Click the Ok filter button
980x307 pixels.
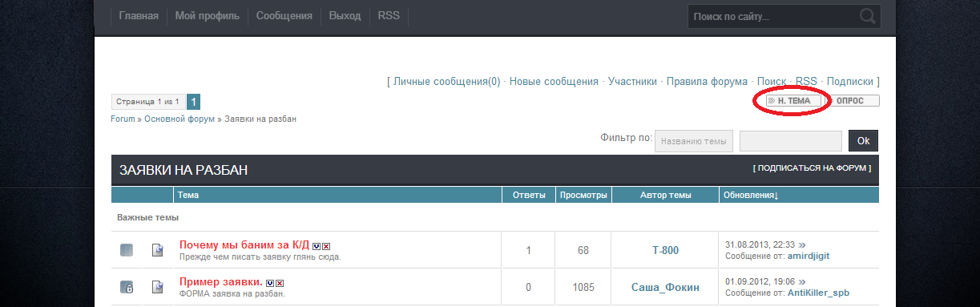[x=863, y=141]
